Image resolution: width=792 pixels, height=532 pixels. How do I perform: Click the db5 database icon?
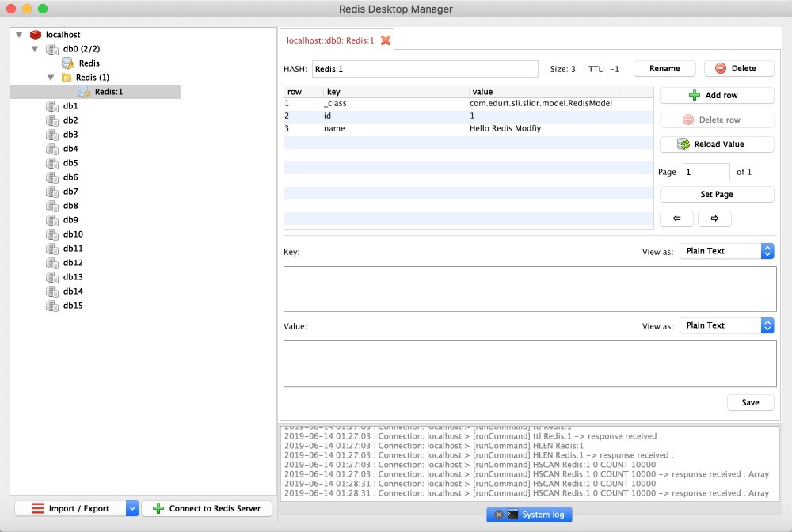point(52,163)
